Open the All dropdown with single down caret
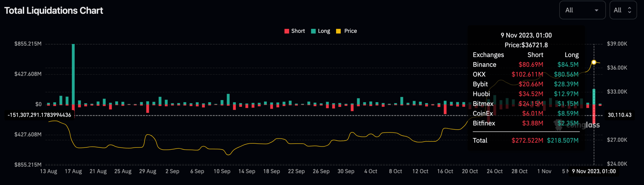644x185 pixels. pos(582,10)
